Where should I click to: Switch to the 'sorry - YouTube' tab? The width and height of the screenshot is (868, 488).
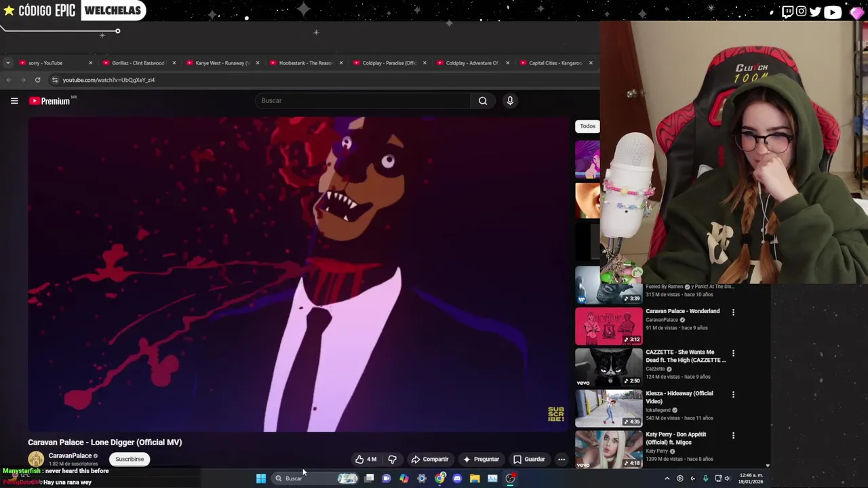click(x=54, y=63)
